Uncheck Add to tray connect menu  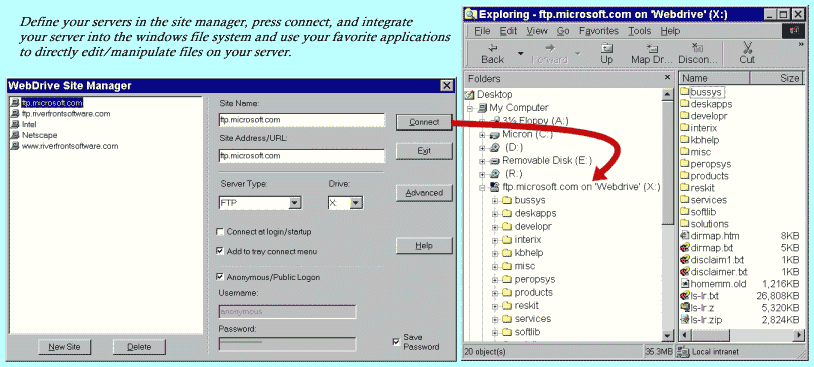[220, 251]
